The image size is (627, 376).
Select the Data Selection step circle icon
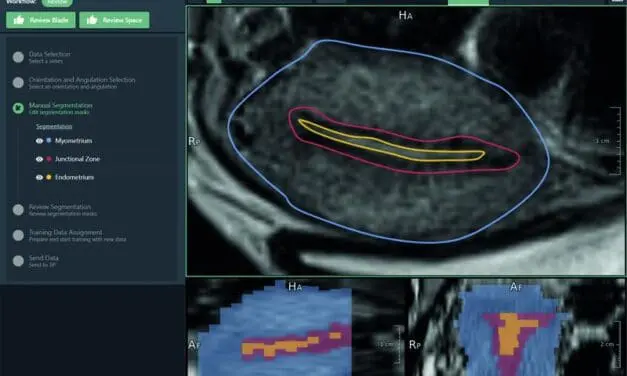click(x=18, y=57)
